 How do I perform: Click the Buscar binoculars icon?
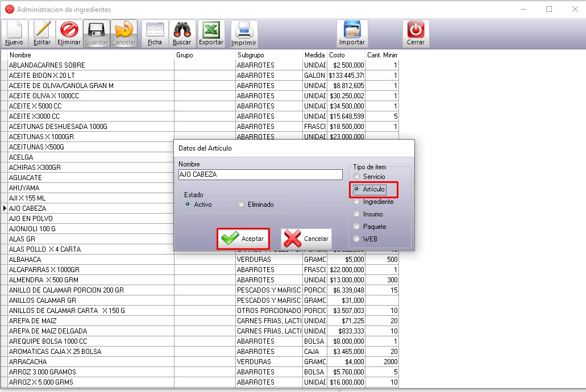pyautogui.click(x=182, y=33)
